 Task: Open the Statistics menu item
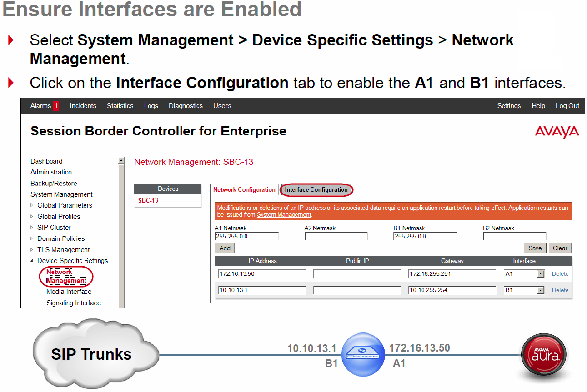click(120, 106)
